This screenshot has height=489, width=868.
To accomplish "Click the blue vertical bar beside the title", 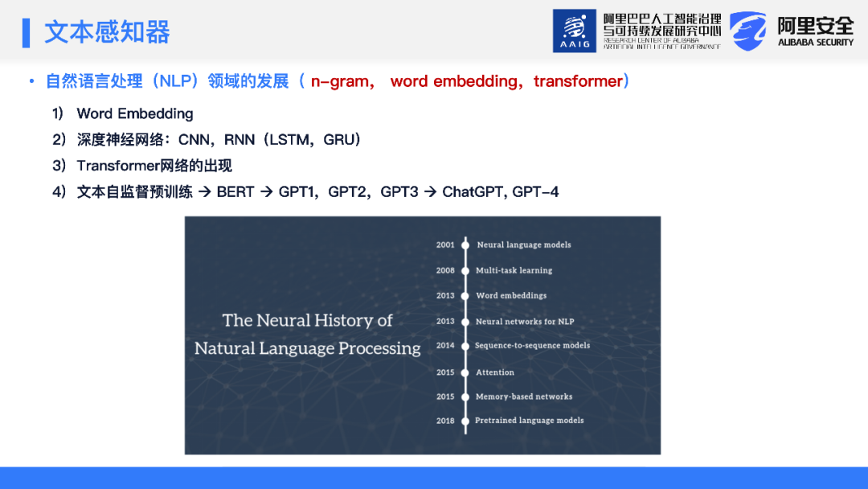I will 27,32.
